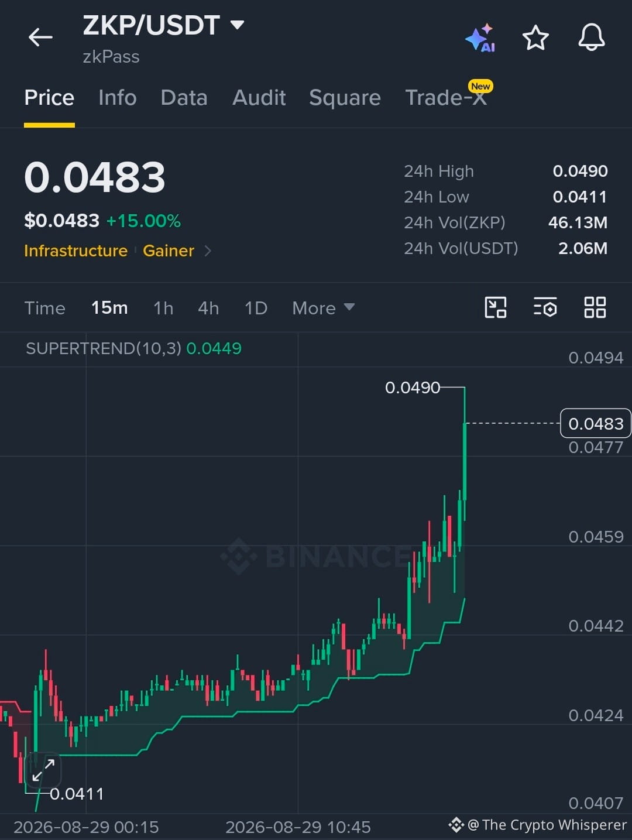Tap the +15.00% change value
The height and width of the screenshot is (840, 632).
point(143,221)
